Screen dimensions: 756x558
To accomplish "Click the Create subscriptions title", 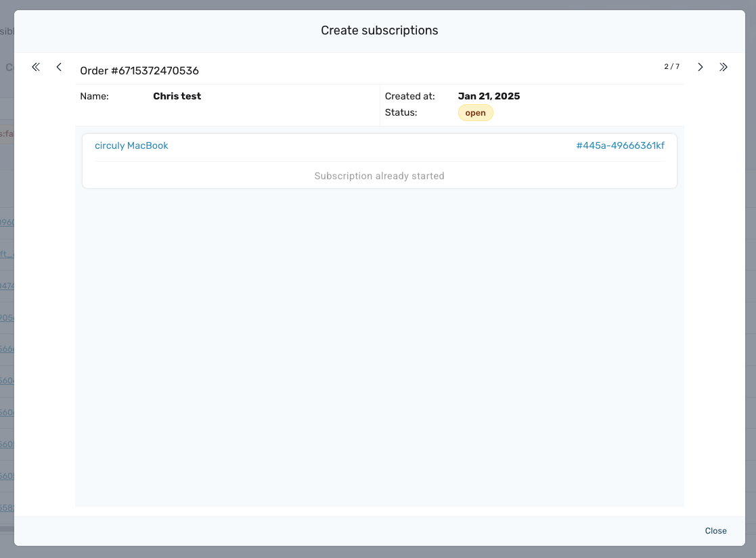I will click(x=380, y=30).
